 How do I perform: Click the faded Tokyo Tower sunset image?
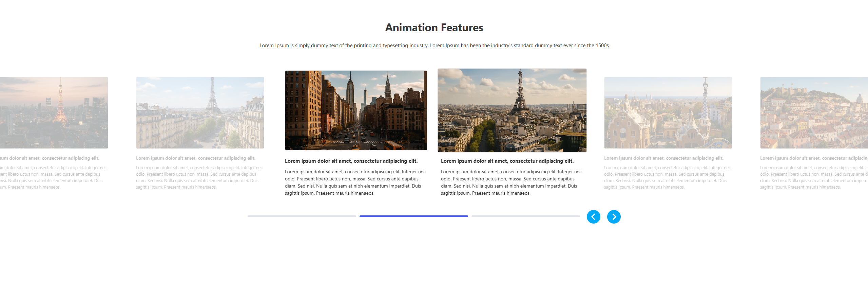54,112
